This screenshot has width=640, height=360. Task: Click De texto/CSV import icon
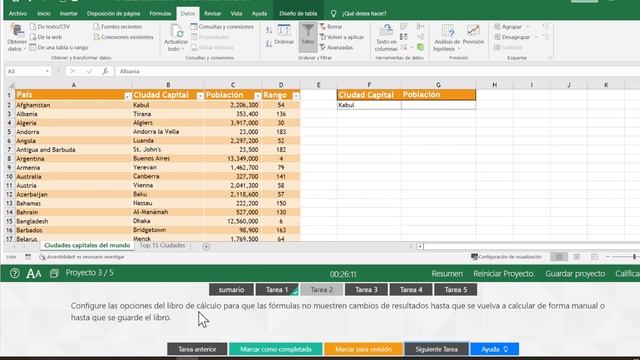pyautogui.click(x=33, y=27)
